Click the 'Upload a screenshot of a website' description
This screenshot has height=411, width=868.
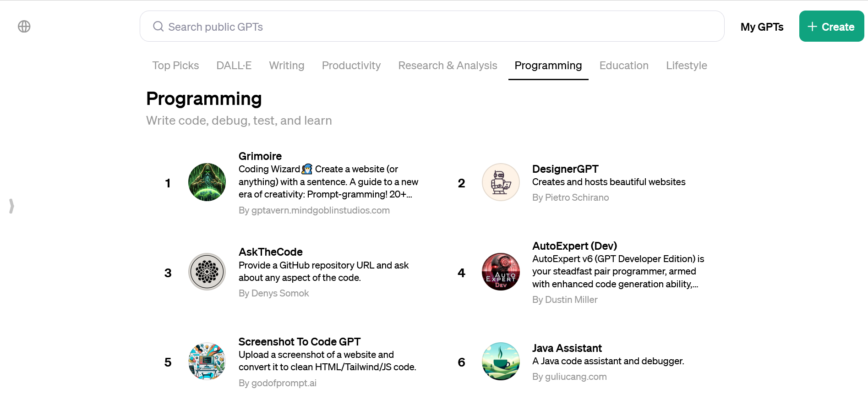pos(327,361)
